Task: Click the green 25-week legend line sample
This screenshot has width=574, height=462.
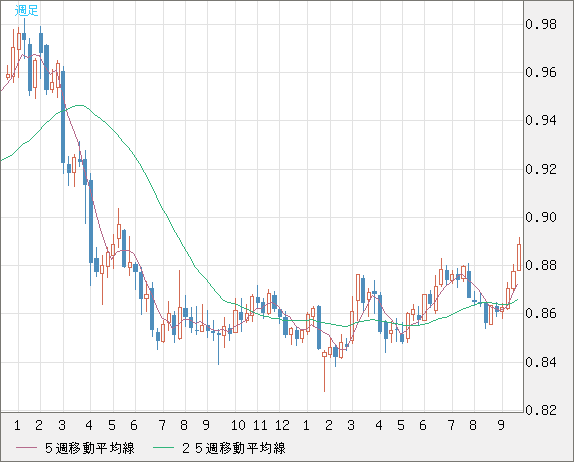Action: pyautogui.click(x=163, y=448)
